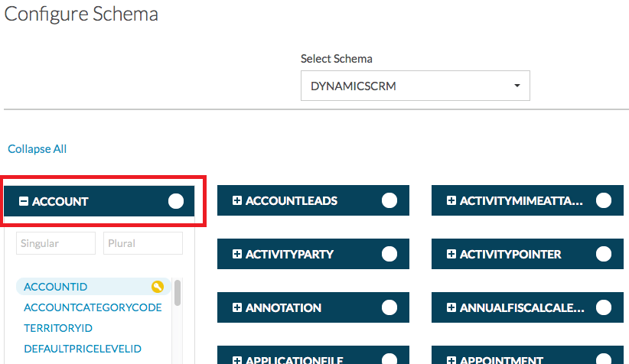Click plus icon on ACTIVITYPARTY

(237, 255)
